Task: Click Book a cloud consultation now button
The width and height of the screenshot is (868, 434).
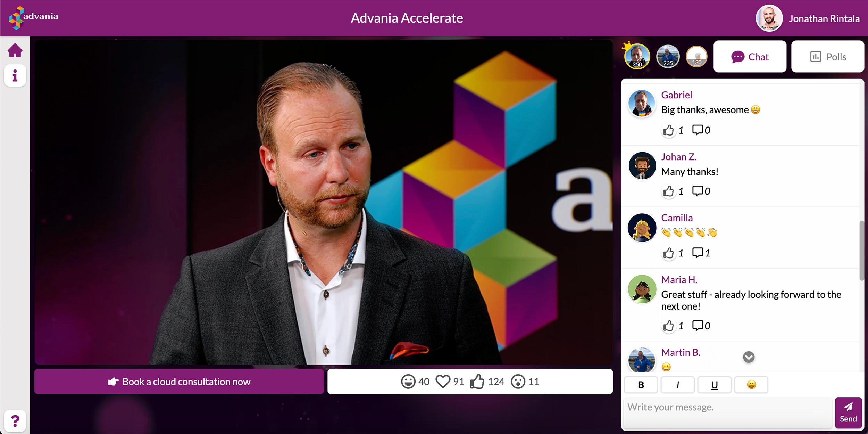Action: (179, 381)
